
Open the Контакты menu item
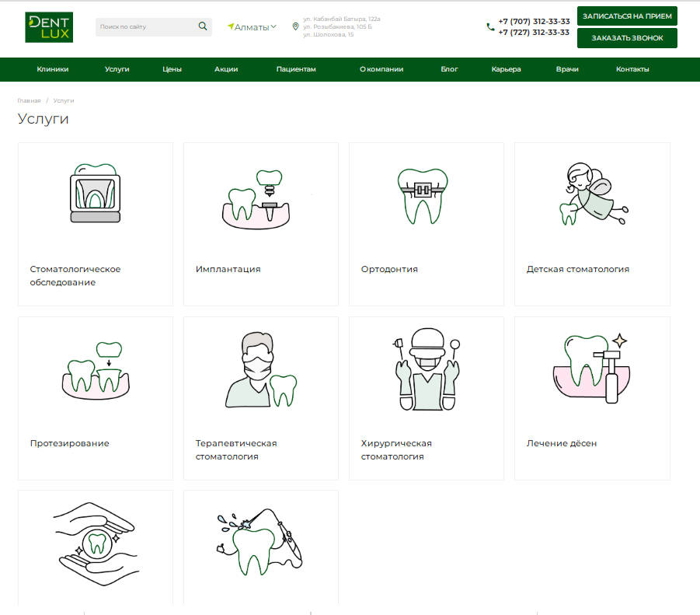632,69
